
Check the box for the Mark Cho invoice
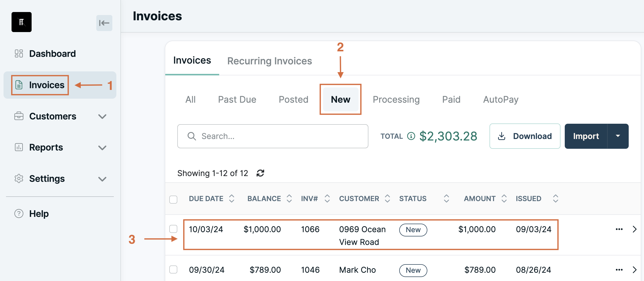[173, 269]
